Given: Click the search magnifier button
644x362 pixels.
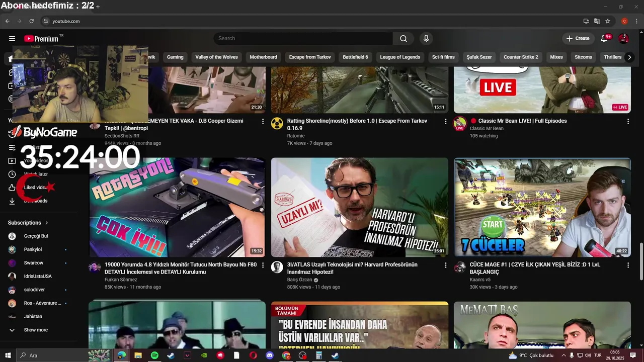Looking at the screenshot, I should tap(404, 39).
